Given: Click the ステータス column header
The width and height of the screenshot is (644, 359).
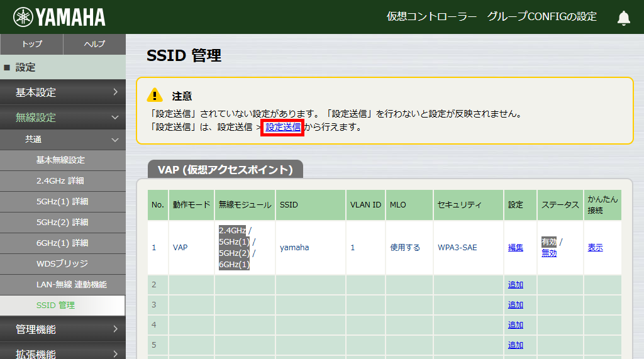Looking at the screenshot, I should tap(560, 204).
